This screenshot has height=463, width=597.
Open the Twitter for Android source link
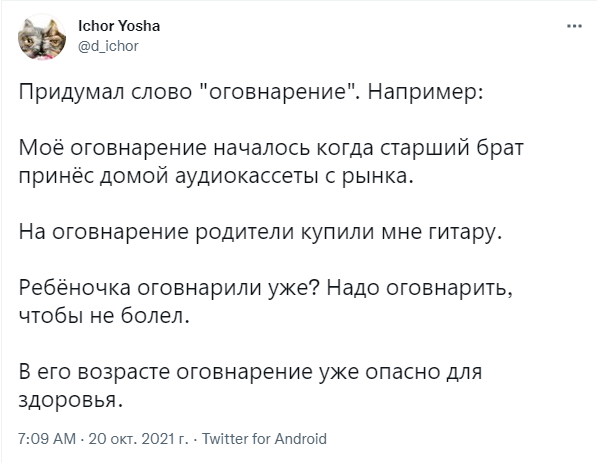(264, 439)
